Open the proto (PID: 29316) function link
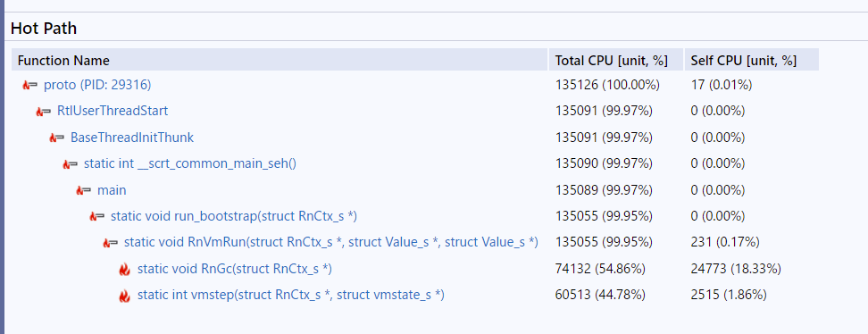Image resolution: width=868 pixels, height=334 pixels. [97, 85]
